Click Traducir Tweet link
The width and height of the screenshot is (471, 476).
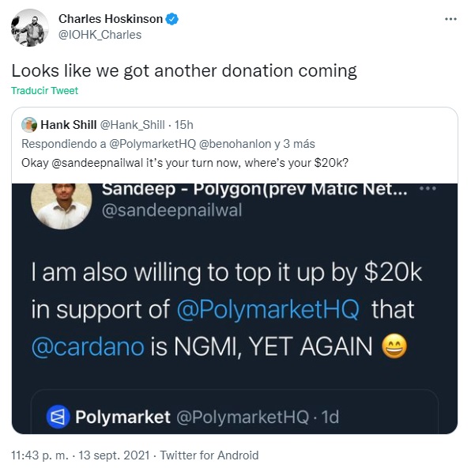coord(44,90)
